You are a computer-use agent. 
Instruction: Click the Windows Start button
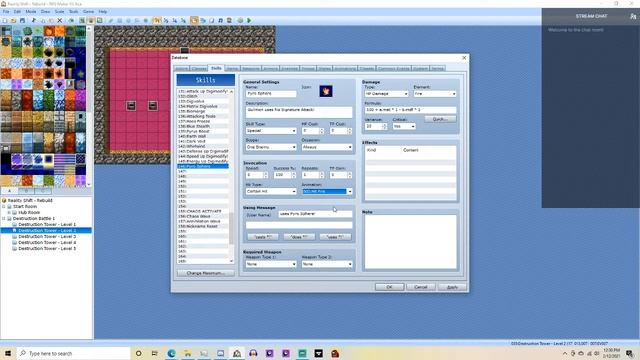(x=8, y=353)
